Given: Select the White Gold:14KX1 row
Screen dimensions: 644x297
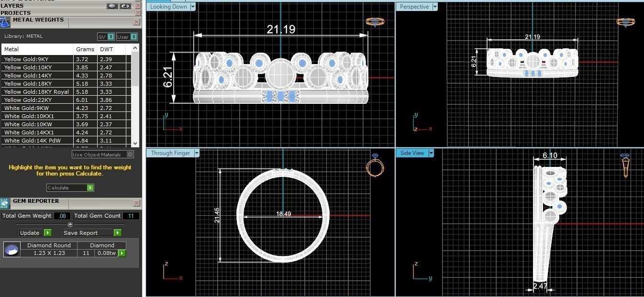Looking at the screenshot, I should (67, 132).
